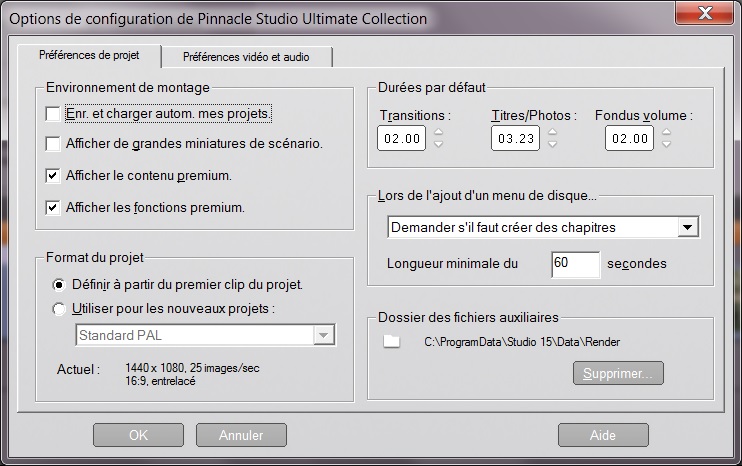Increase the Transitions duration with up arrow
The width and height of the screenshot is (742, 466).
439,132
